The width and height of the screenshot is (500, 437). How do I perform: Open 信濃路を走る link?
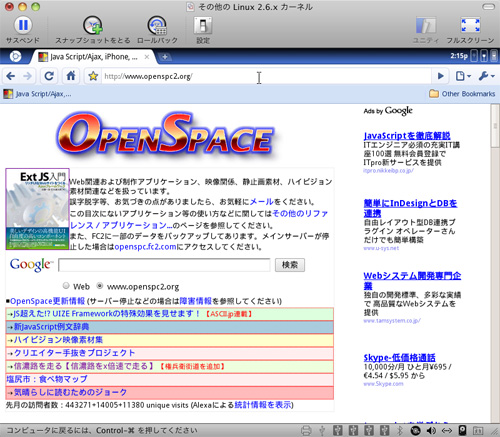point(83,366)
